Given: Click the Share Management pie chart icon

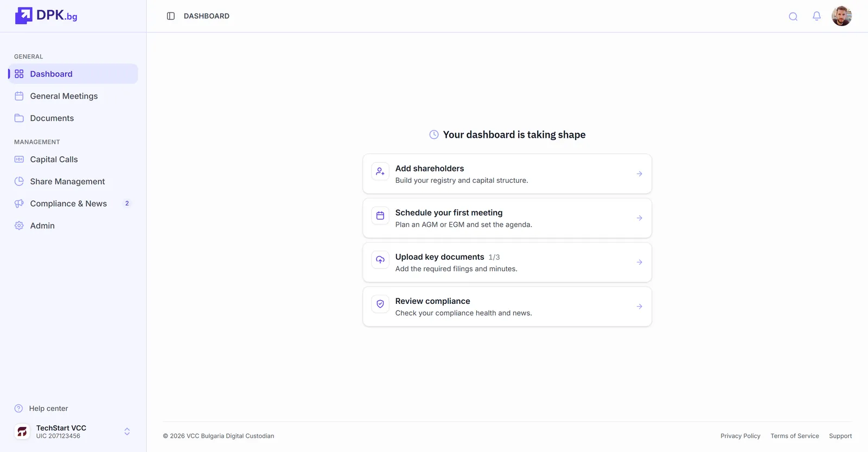Looking at the screenshot, I should (19, 181).
